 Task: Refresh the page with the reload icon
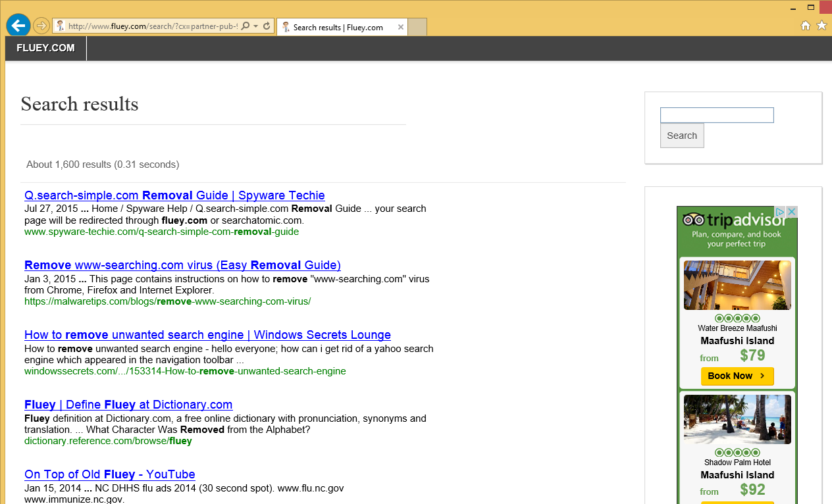pyautogui.click(x=266, y=26)
